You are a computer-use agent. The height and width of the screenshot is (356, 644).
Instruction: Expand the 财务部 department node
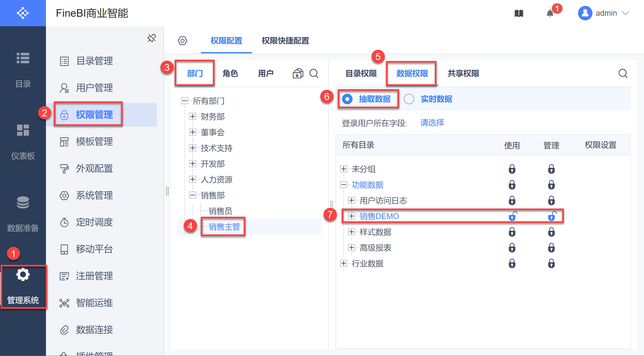click(x=193, y=116)
